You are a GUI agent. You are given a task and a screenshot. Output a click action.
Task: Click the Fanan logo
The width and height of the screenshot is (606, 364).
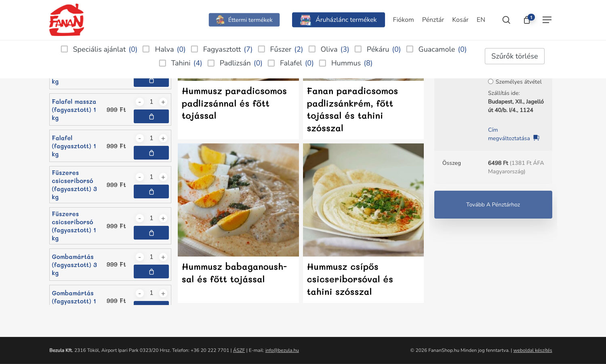67,20
